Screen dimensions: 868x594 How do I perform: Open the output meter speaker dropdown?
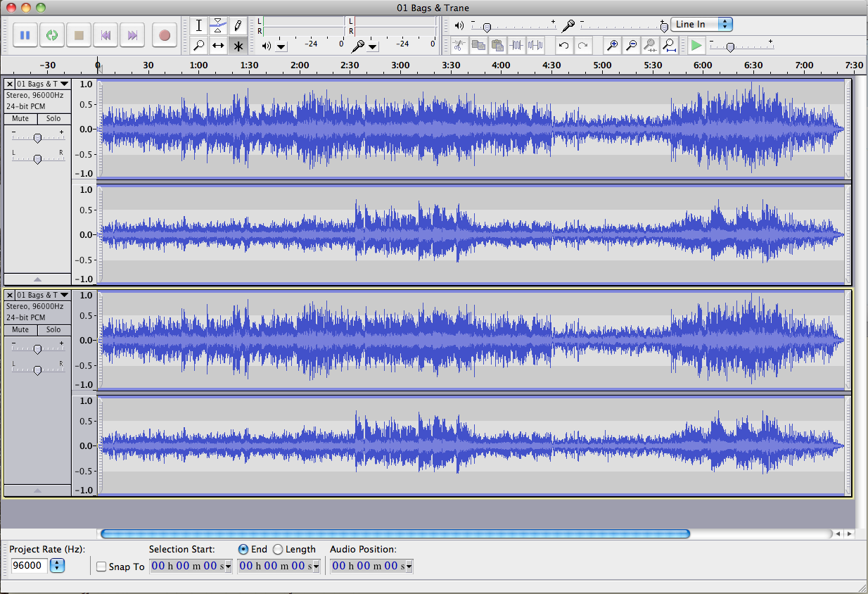(281, 47)
